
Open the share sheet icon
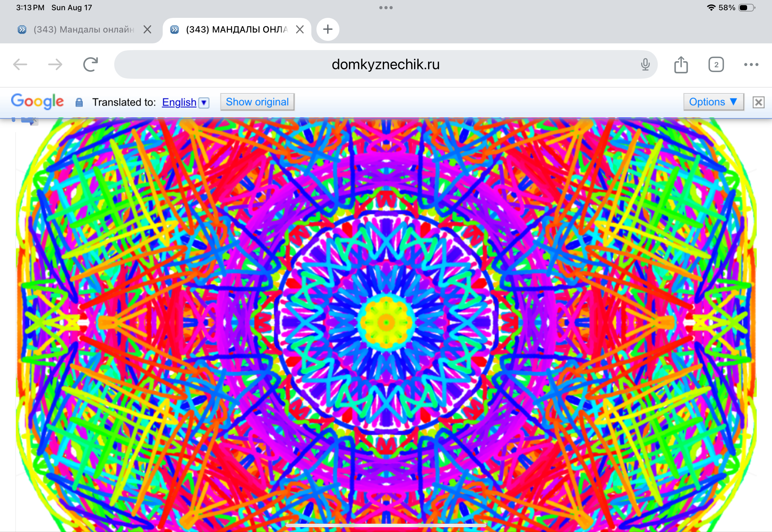click(x=681, y=64)
